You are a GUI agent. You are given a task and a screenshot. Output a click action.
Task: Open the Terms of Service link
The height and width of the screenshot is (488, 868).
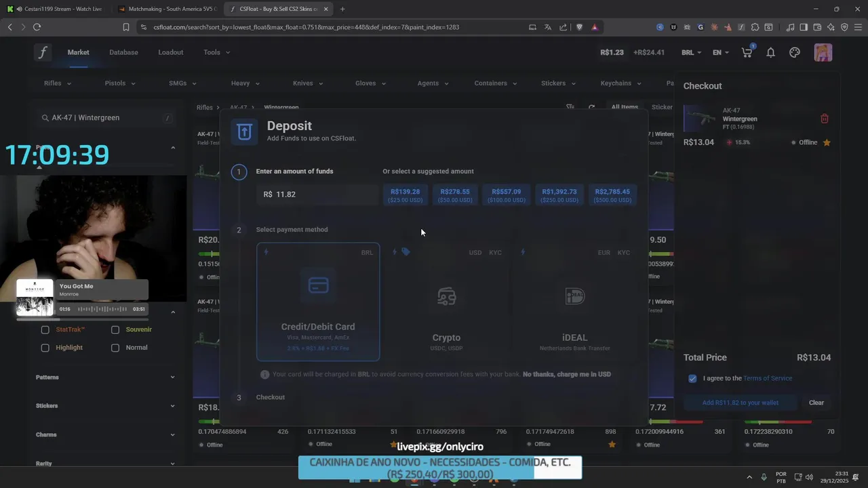coord(768,378)
